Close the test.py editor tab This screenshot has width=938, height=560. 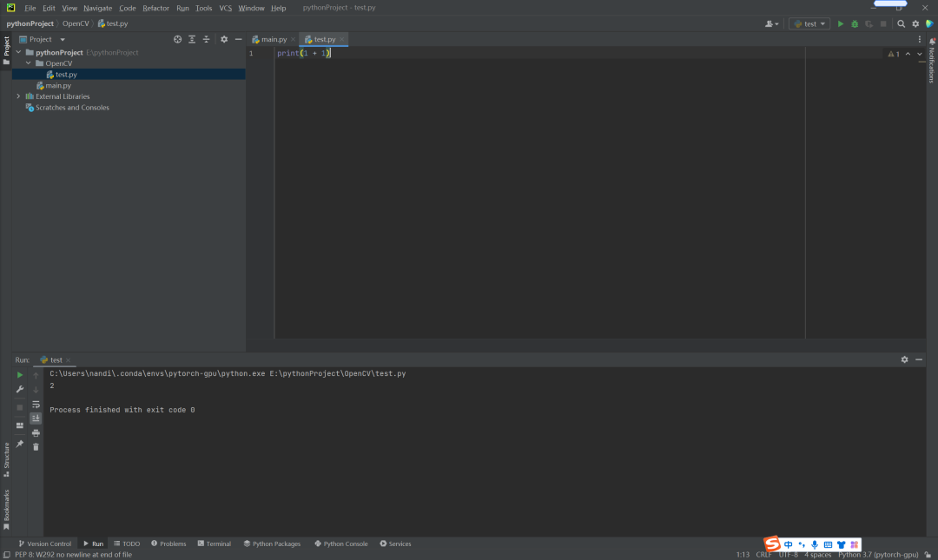(342, 39)
